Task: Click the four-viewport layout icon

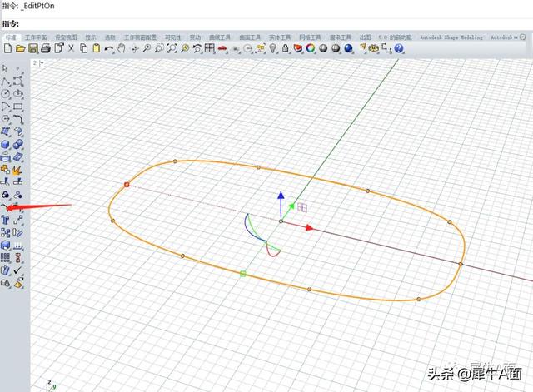Action: click(x=210, y=48)
